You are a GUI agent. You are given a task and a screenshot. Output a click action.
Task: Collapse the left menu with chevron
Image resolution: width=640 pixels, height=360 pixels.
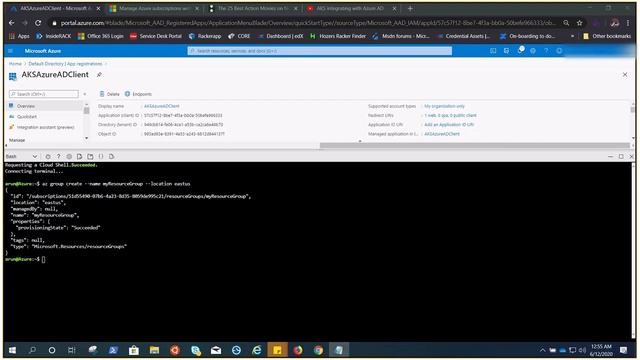[84, 94]
